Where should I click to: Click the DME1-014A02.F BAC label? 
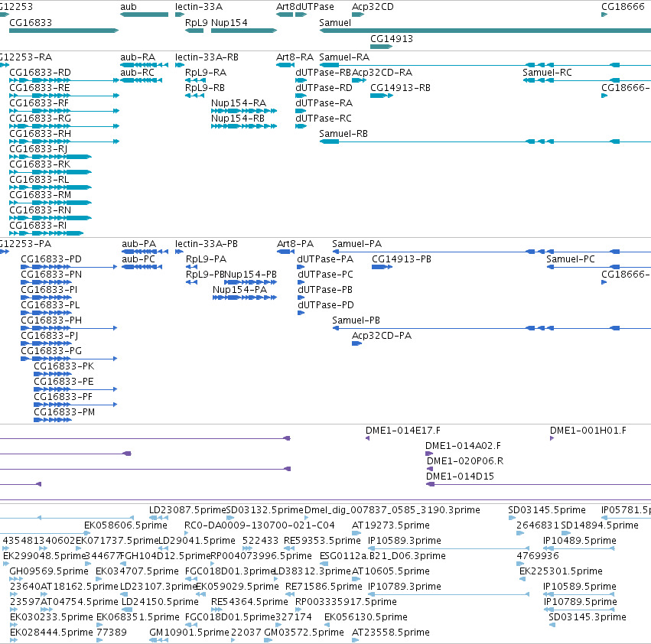(463, 446)
